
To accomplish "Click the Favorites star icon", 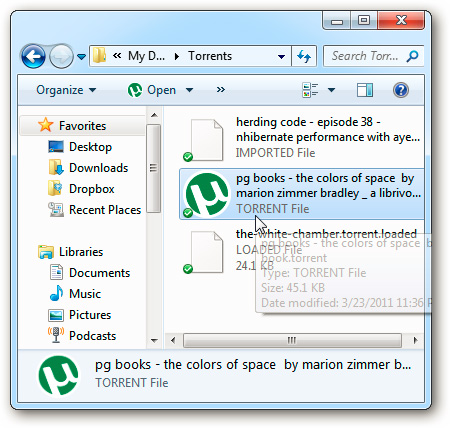I will 46,125.
